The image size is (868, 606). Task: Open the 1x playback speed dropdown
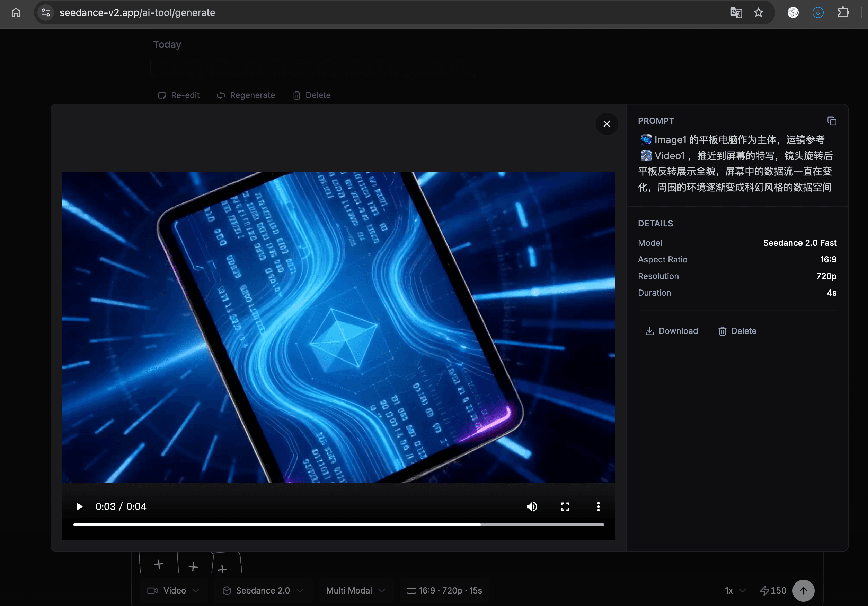734,590
